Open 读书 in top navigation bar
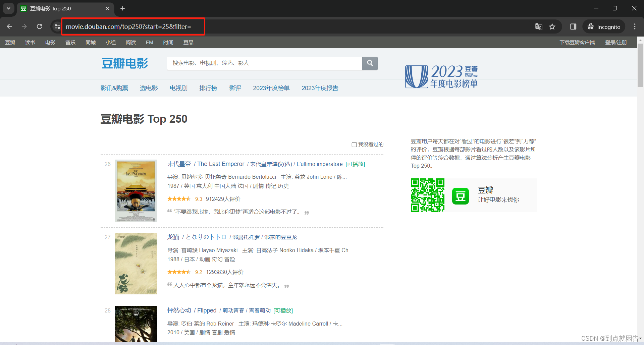Image resolution: width=644 pixels, height=345 pixels. coord(30,43)
